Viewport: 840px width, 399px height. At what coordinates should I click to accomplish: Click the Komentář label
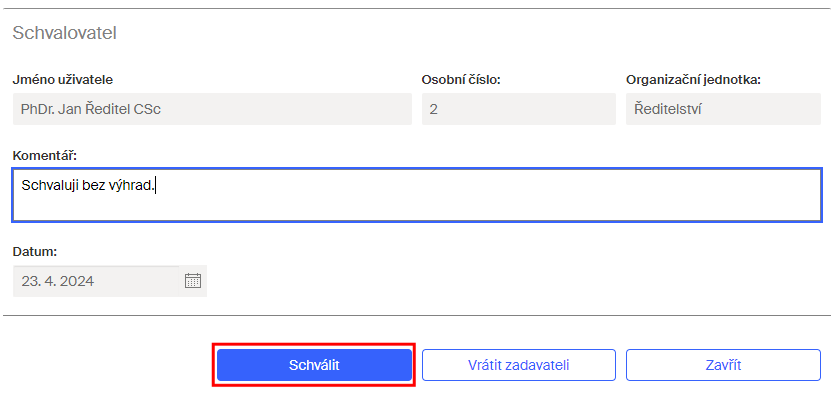coord(45,155)
